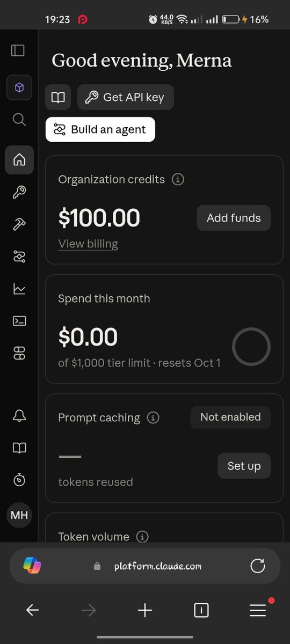Screen dimensions: 290x644
Task: Select the Home sidebar icon
Action: [x=19, y=160]
